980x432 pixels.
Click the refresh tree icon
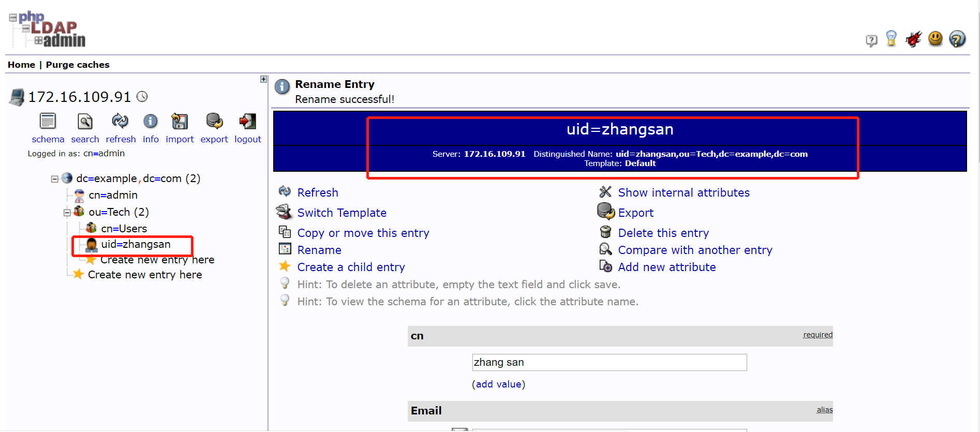tap(120, 121)
